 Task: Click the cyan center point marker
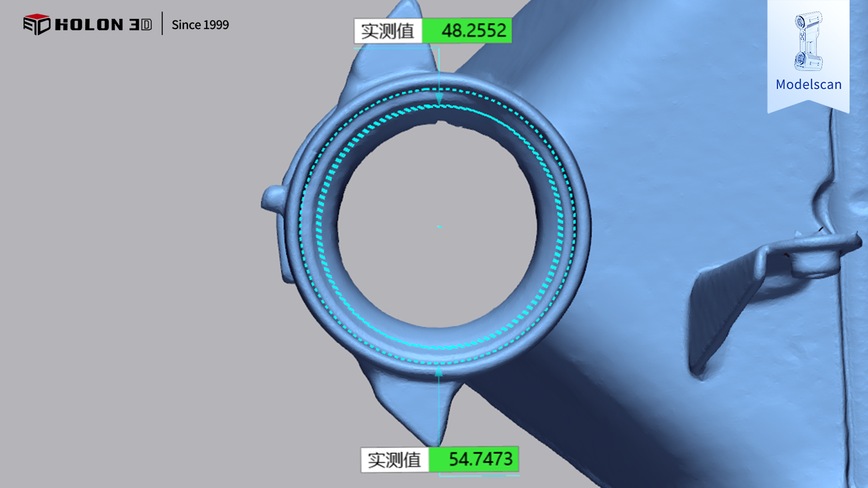(x=439, y=227)
